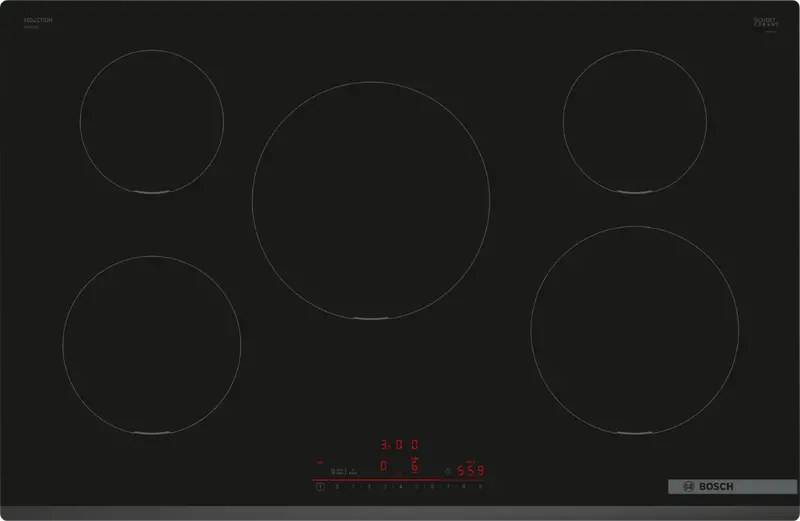
Task: Select the bottom-left cooking zone
Action: tap(151, 345)
